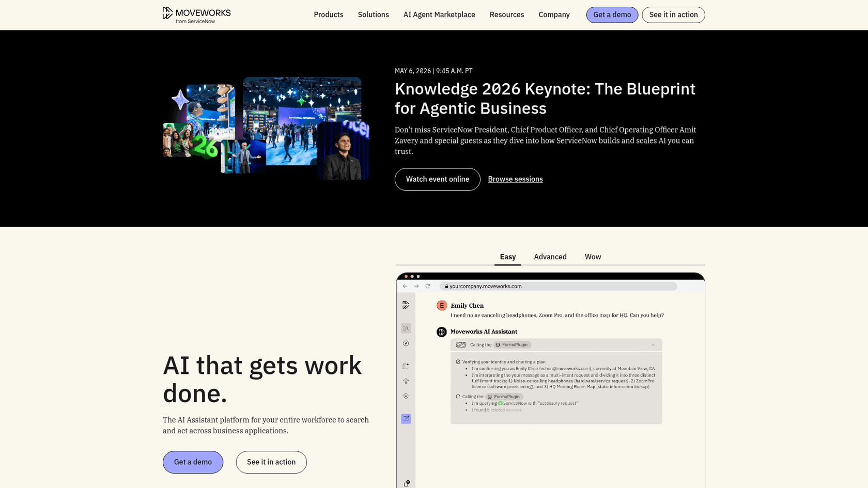Click the "MAY 6, 2026 | 9:45 A.M. PT" date text
This screenshot has width=868, height=488.
pyautogui.click(x=433, y=71)
